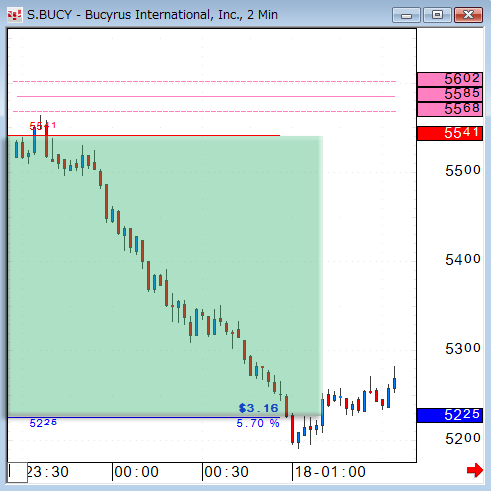
Task: Click the 00:30 time axis label
Action: [x=227, y=472]
